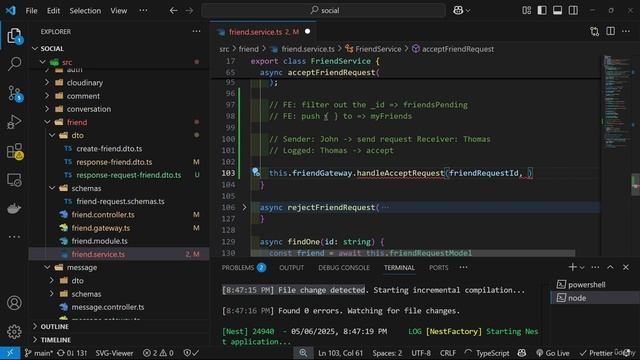Click the minimap code overview

point(617,102)
